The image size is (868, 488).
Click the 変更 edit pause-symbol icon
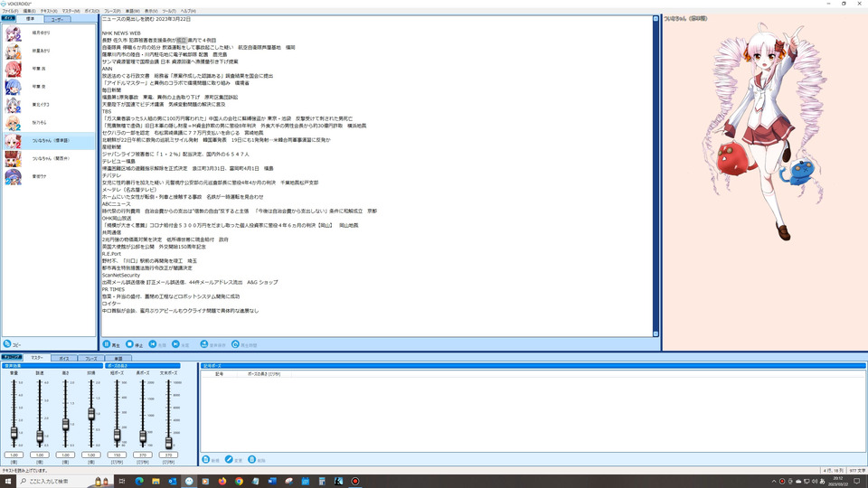coord(229,460)
